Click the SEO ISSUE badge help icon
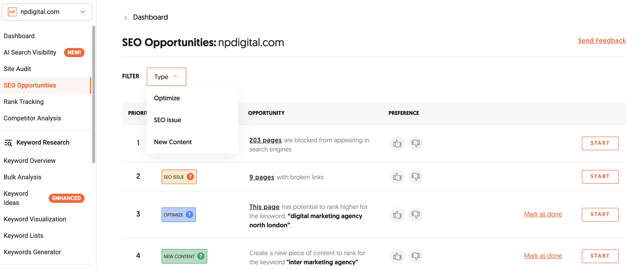This screenshot has width=644, height=270. [x=190, y=177]
